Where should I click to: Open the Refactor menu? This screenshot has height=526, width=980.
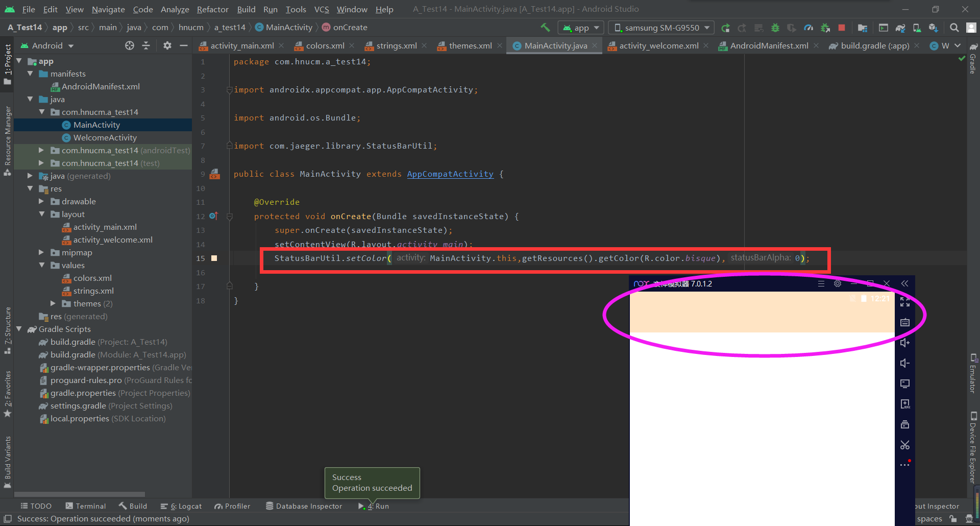coord(212,9)
